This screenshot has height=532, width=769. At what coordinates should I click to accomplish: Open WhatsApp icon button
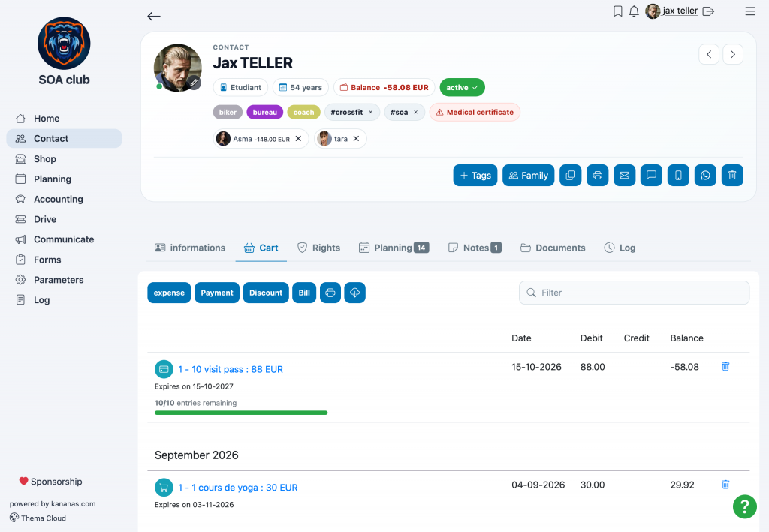pyautogui.click(x=705, y=176)
